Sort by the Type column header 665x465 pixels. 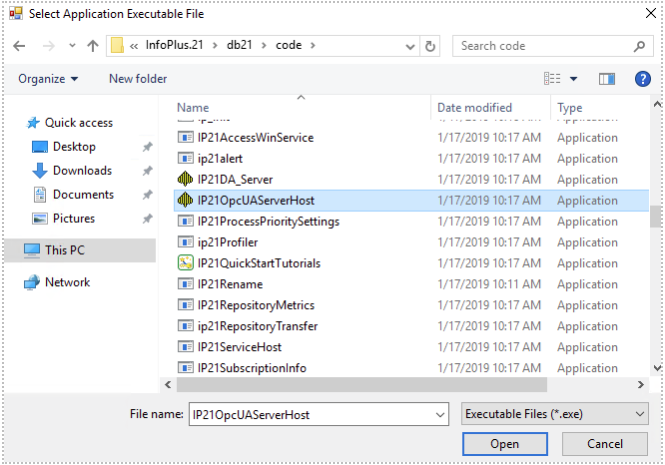point(570,108)
